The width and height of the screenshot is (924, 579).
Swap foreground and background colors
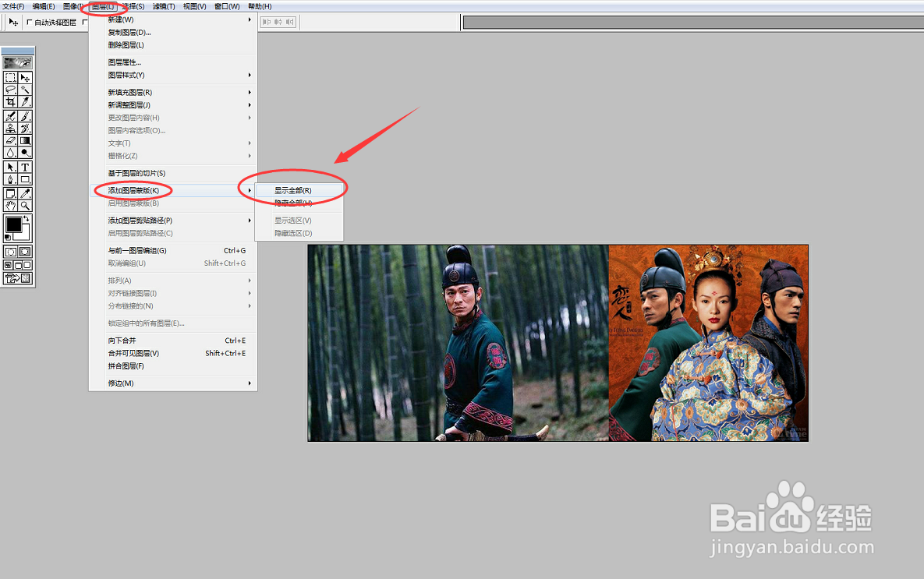pyautogui.click(x=26, y=218)
